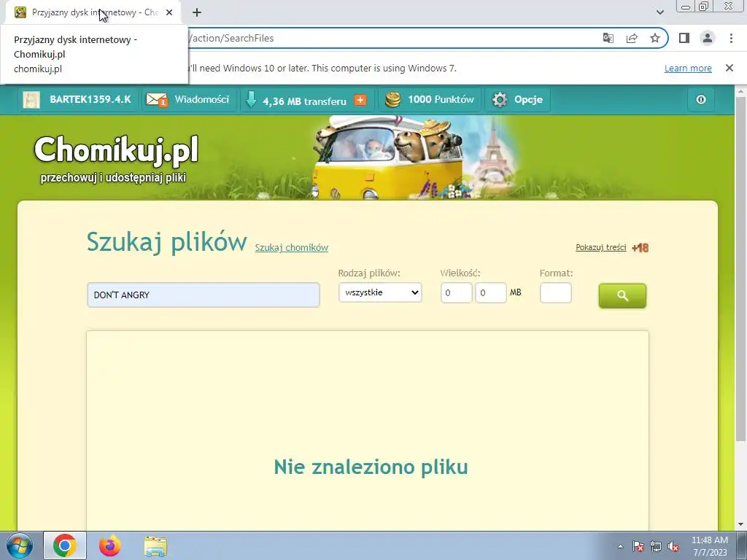The image size is (747, 560).
Task: Click the maximum Wielkość size field
Action: coord(491,293)
